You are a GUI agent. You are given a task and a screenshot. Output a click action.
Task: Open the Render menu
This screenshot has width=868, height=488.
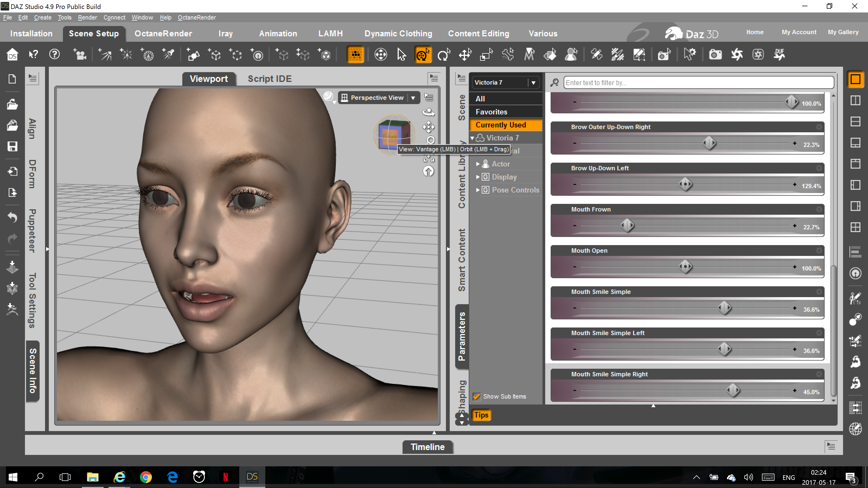pyautogui.click(x=87, y=18)
